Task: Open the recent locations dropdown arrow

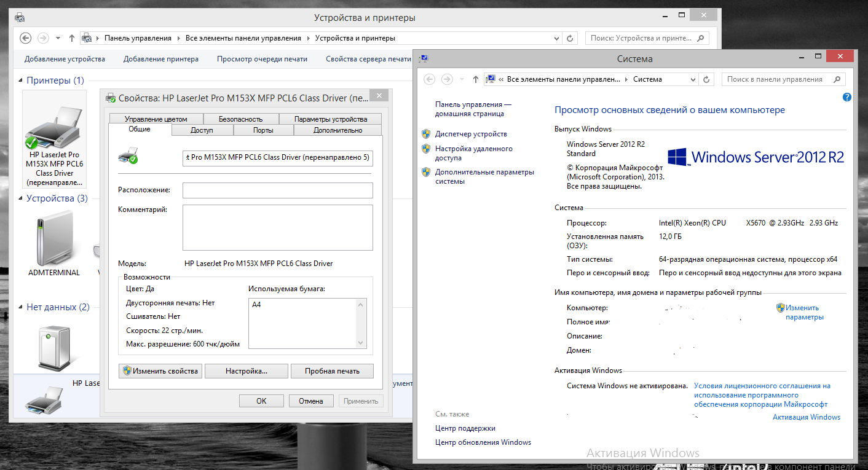Action: tap(58, 38)
